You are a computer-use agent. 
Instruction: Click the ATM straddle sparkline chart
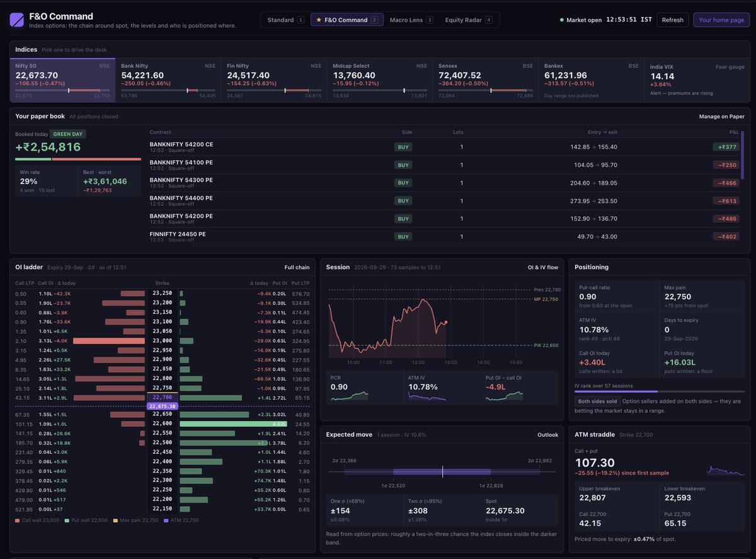point(726,470)
